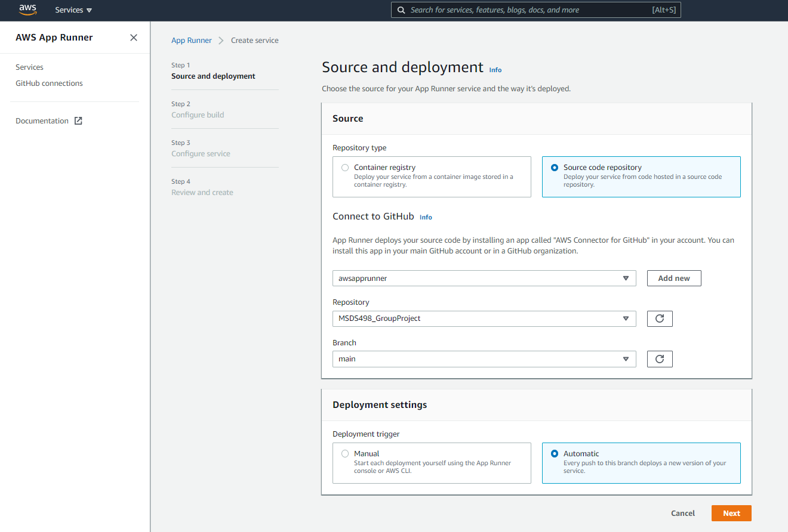Image resolution: width=788 pixels, height=532 pixels.
Task: Refresh the branch list
Action: pyautogui.click(x=660, y=359)
